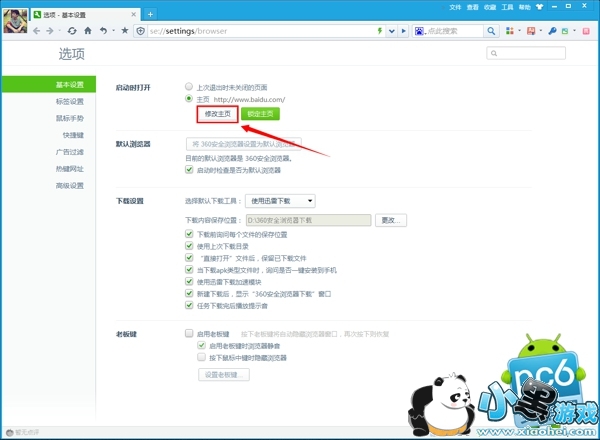Click the Baidu paw search engine icon

click(419, 31)
